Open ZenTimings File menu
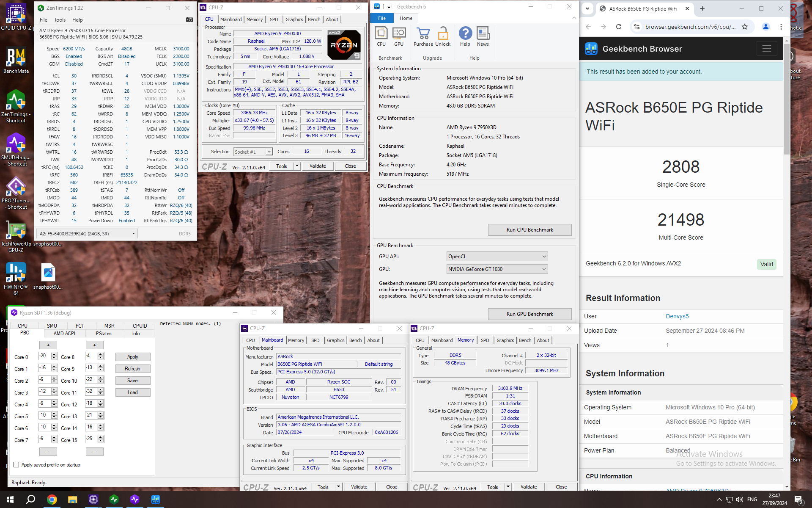This screenshot has height=508, width=812. pos(44,20)
